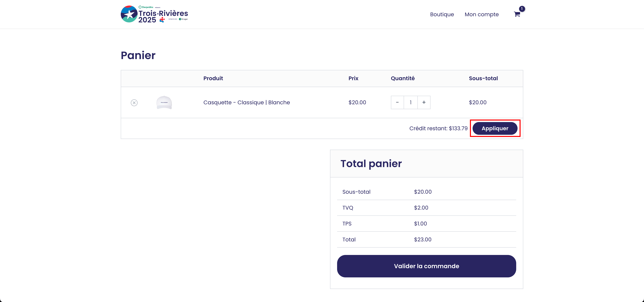
Task: Click the Panier page heading
Action: pos(138,55)
